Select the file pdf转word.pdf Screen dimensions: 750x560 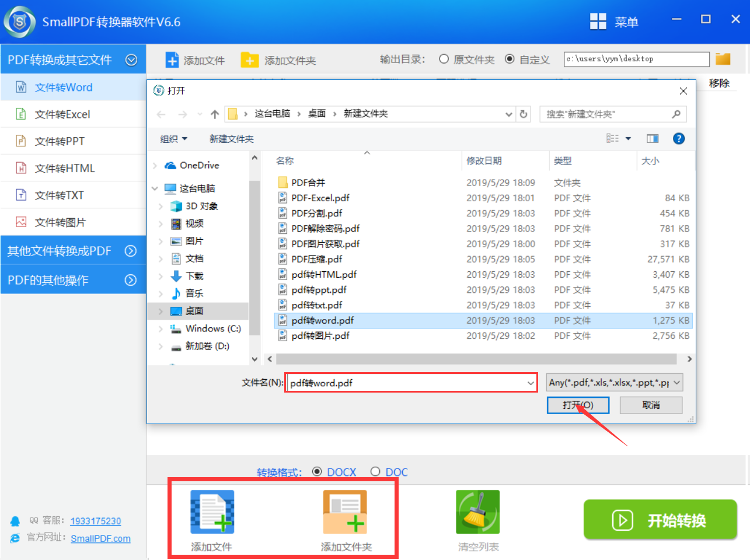(483, 320)
